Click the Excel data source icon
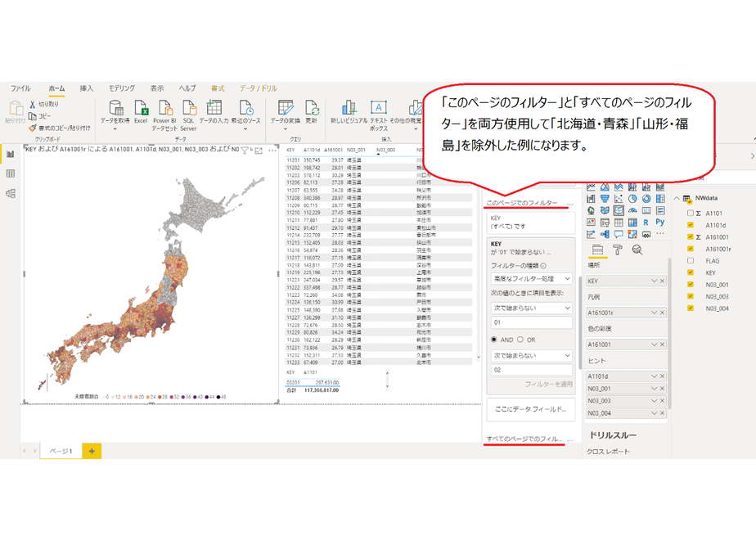 (x=141, y=111)
